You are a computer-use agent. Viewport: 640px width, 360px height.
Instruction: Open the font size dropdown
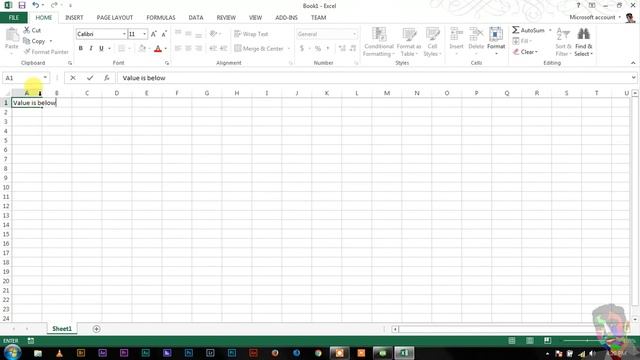tap(144, 34)
